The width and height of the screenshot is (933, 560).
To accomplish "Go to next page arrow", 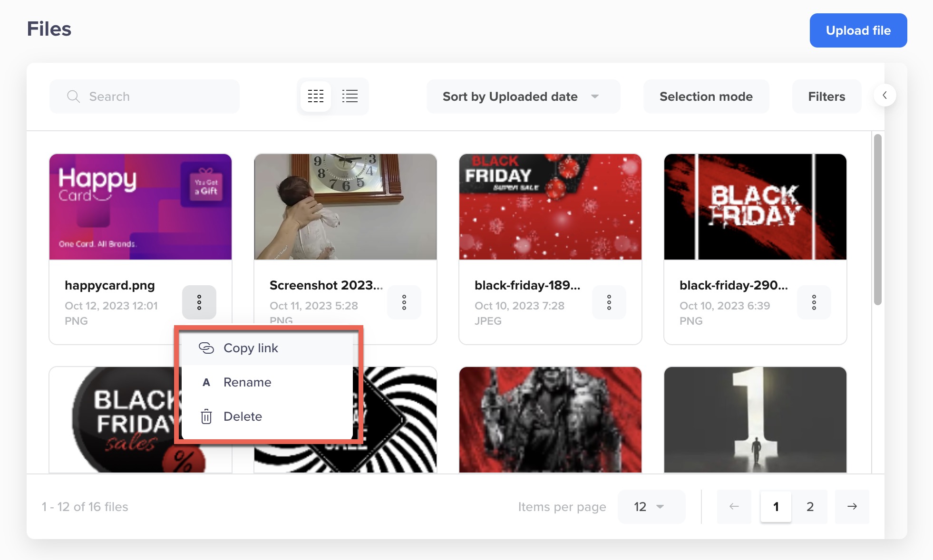I will (852, 507).
